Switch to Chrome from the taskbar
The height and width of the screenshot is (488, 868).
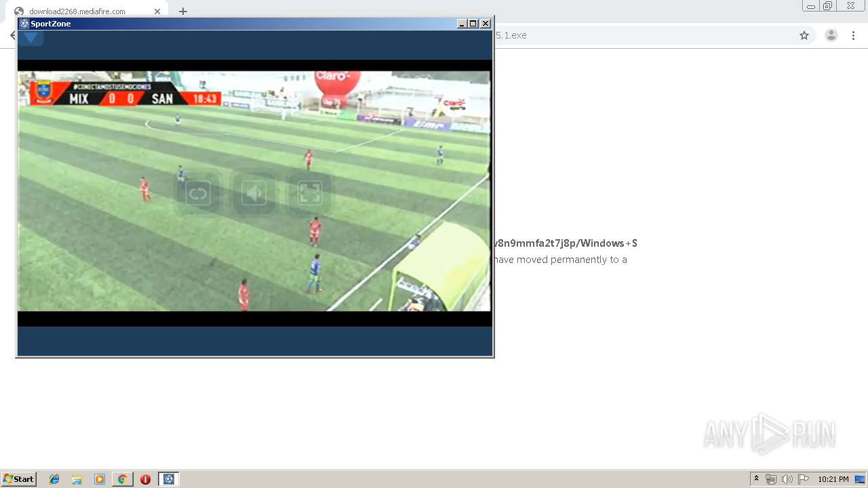122,479
